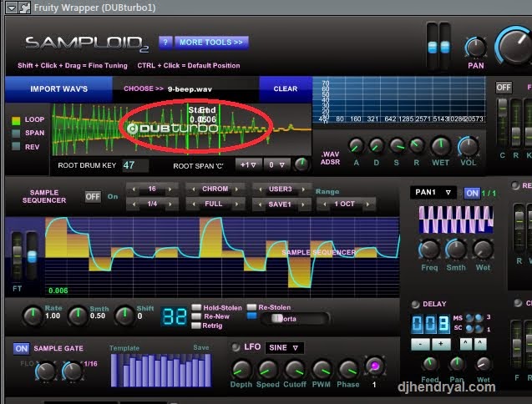Click the PAN1 Freq knob
The image size is (532, 404).
[x=429, y=250]
